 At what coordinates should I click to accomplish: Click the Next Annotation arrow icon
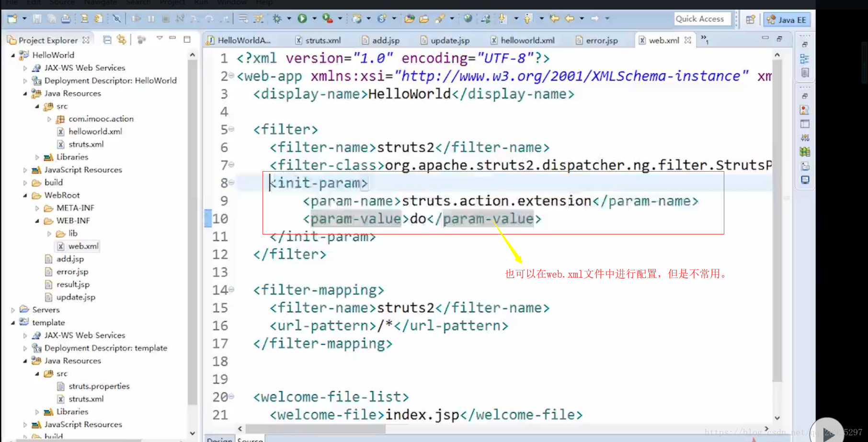coord(502,19)
